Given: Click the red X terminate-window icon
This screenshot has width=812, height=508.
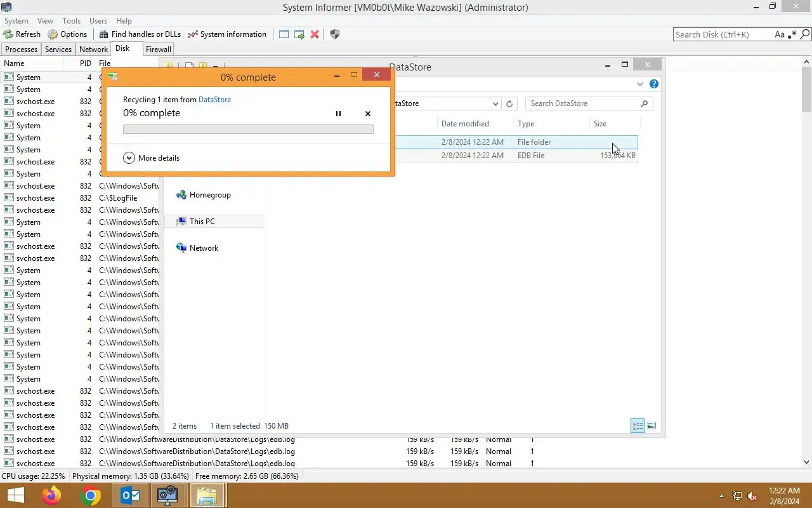Looking at the screenshot, I should coord(315,34).
